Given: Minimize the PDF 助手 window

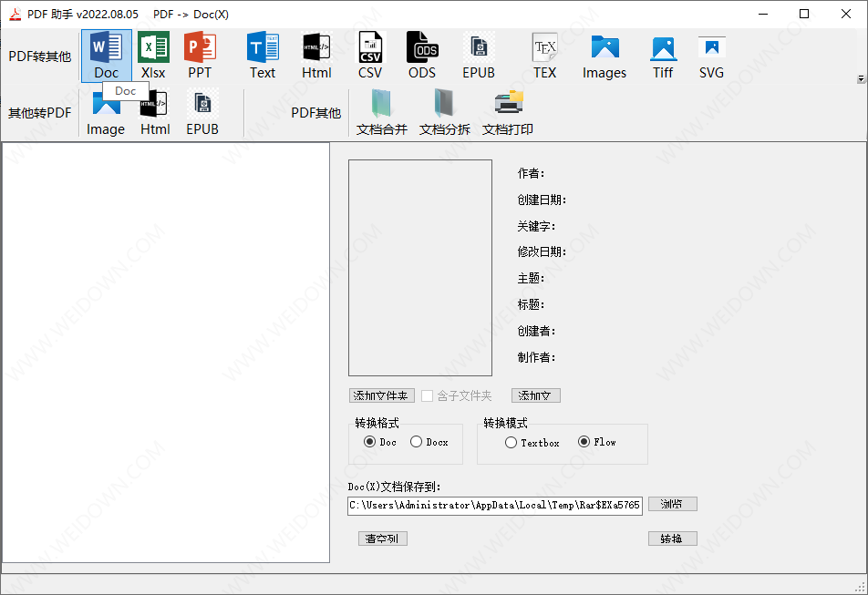Looking at the screenshot, I should pyautogui.click(x=763, y=14).
